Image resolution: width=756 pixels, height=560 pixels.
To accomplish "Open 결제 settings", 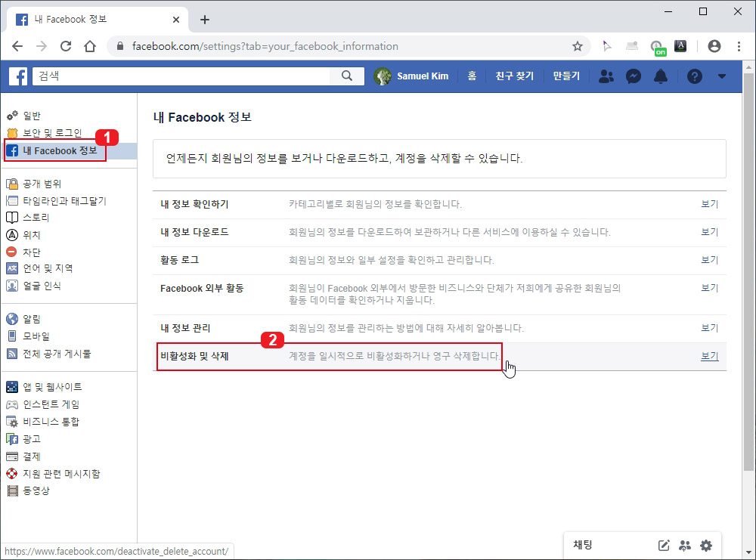I will [31, 456].
